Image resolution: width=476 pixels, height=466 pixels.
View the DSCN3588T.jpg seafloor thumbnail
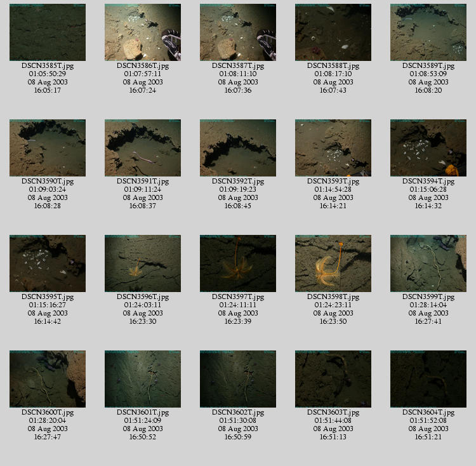[x=333, y=32]
